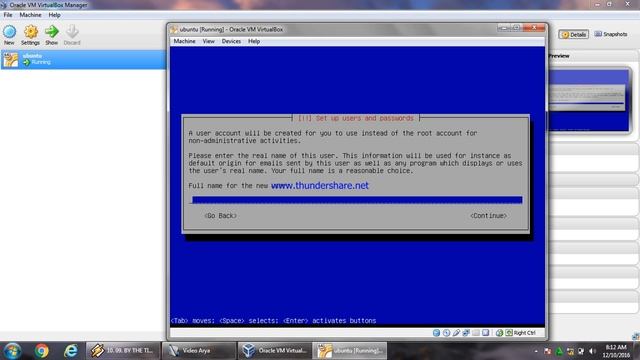
Task: Click the taskbar clock showing 8:12 AM
Action: pyautogui.click(x=616, y=351)
